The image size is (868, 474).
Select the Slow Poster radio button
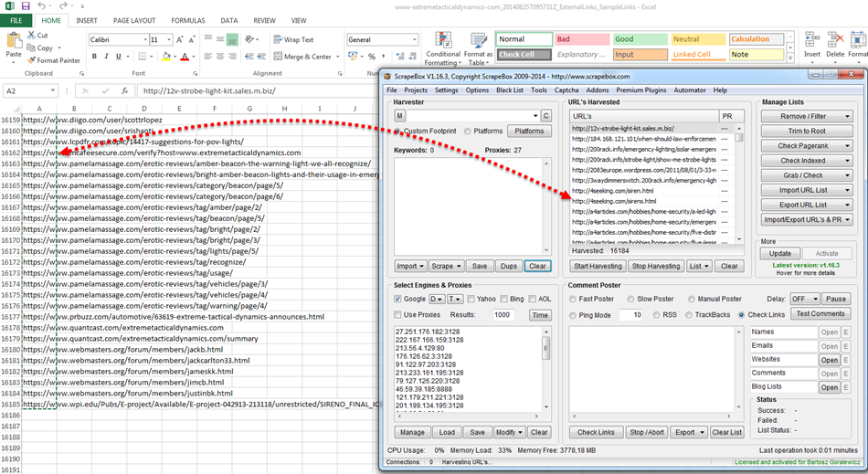click(x=630, y=299)
